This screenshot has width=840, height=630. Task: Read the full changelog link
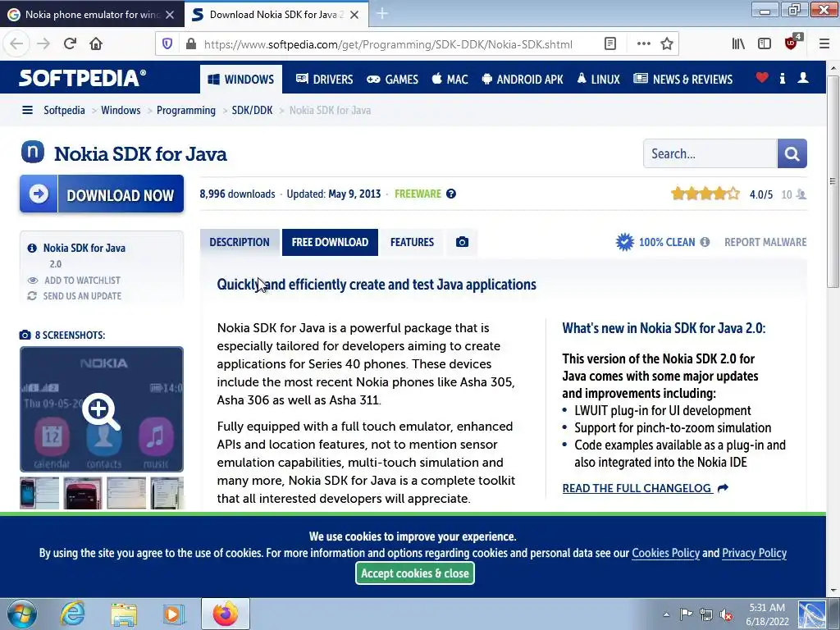point(637,488)
